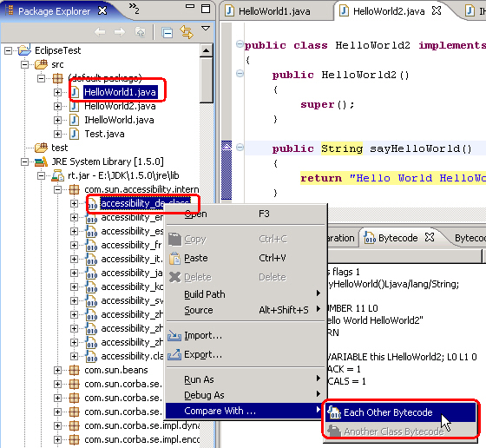This screenshot has height=448, width=486.
Task: Open the Source submenu
Action: 246,310
